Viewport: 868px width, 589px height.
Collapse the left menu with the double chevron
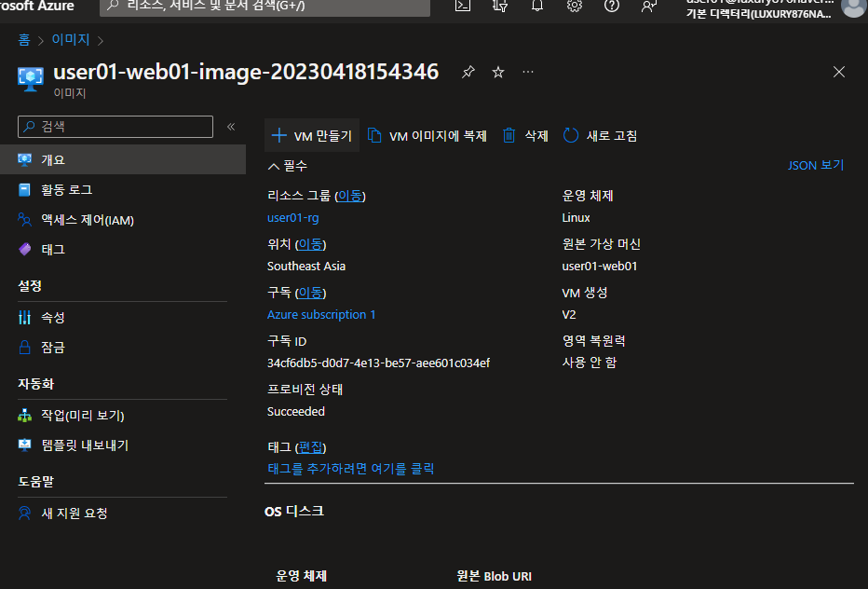231,127
